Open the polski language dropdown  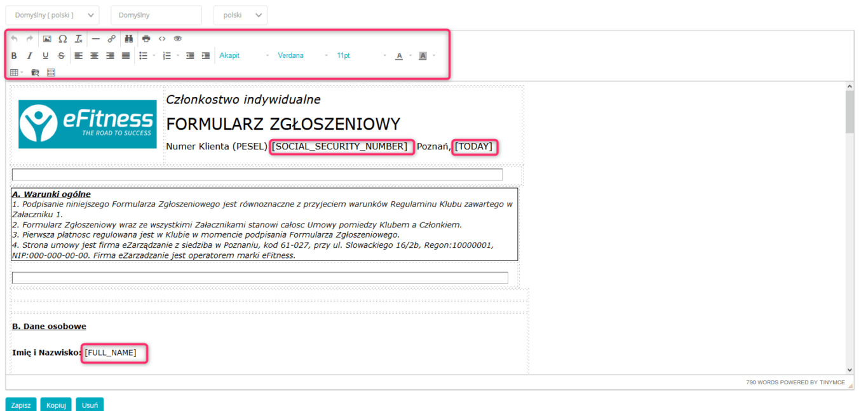[240, 15]
